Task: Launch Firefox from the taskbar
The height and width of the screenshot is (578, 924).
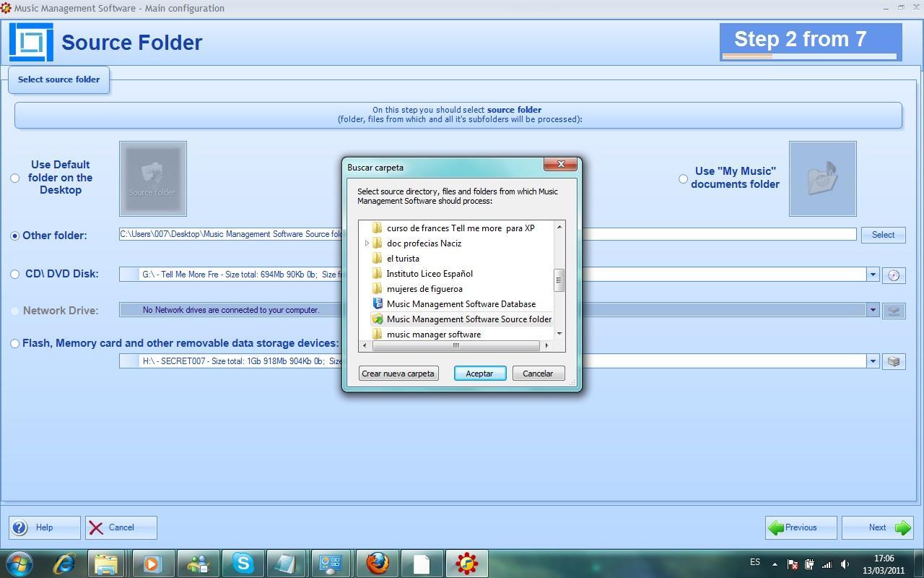Action: click(376, 563)
